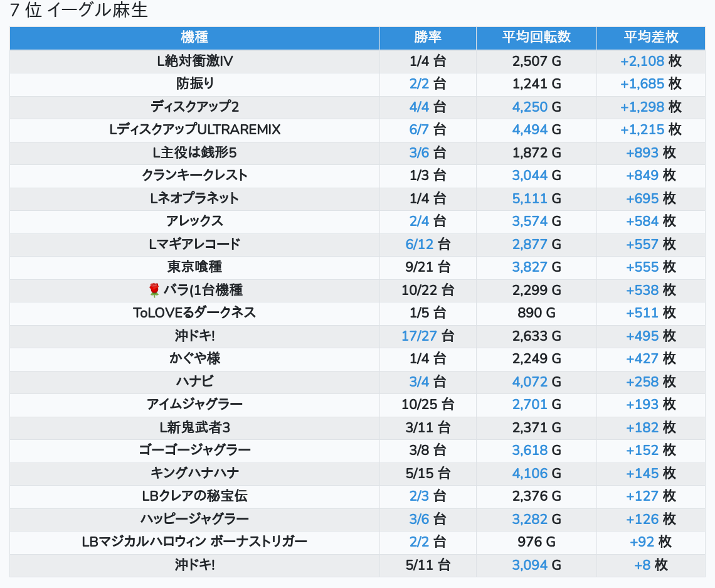Select the 平均回転数 column header
Image resolution: width=715 pixels, height=588 pixels.
536,38
